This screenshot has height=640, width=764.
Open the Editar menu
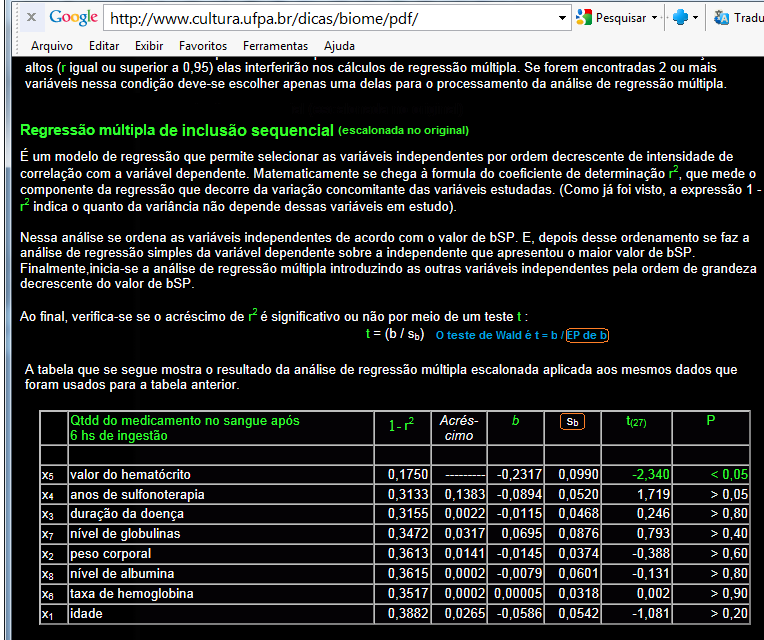coord(104,46)
